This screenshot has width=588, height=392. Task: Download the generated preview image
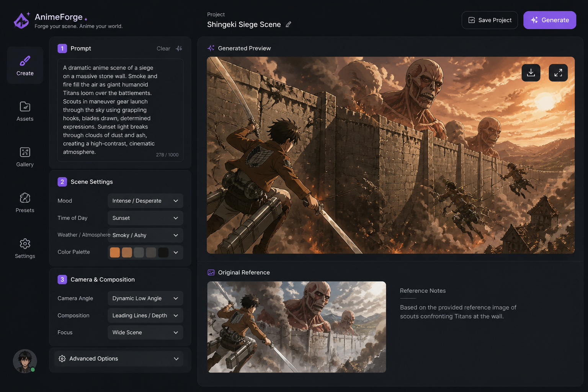click(531, 73)
